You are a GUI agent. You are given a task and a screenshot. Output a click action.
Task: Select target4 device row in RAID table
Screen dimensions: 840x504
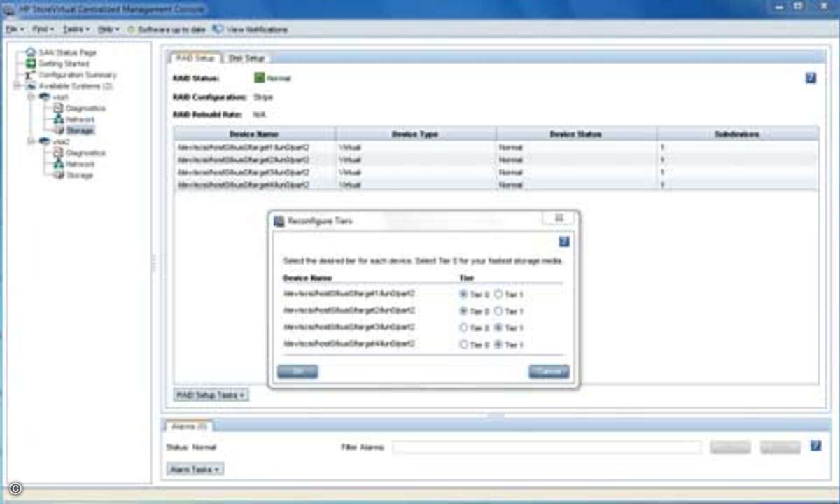(496, 185)
